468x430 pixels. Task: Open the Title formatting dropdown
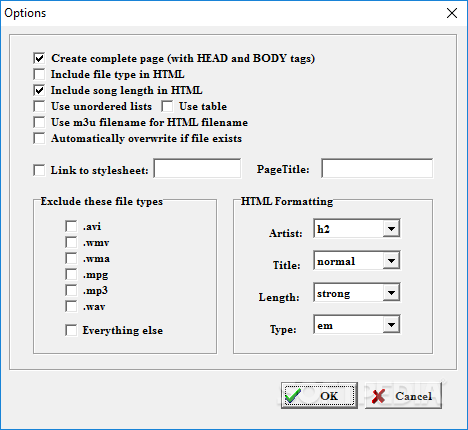click(x=391, y=261)
